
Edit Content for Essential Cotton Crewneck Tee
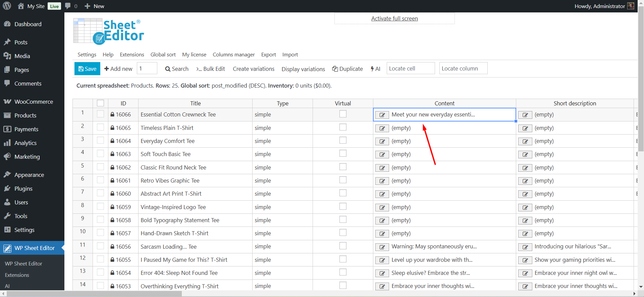(382, 115)
